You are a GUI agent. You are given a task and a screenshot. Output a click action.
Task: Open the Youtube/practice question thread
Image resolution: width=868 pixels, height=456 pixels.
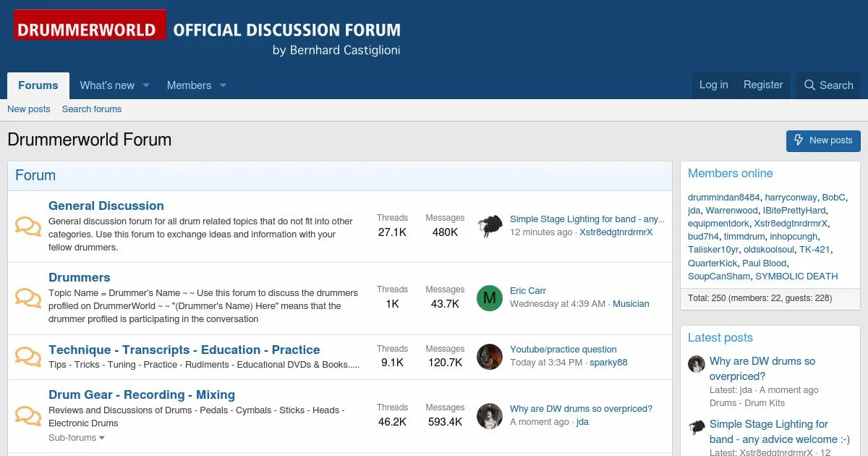[563, 350]
